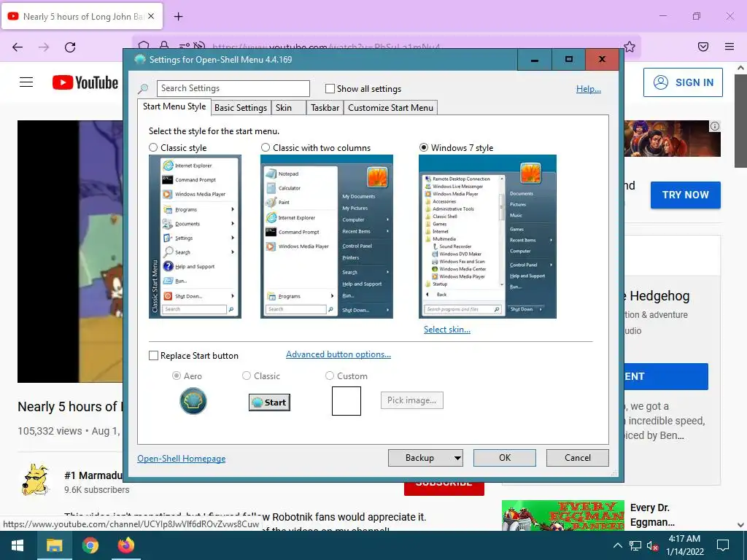Open the Backup dropdown button
Image resolution: width=747 pixels, height=560 pixels.
(x=425, y=458)
